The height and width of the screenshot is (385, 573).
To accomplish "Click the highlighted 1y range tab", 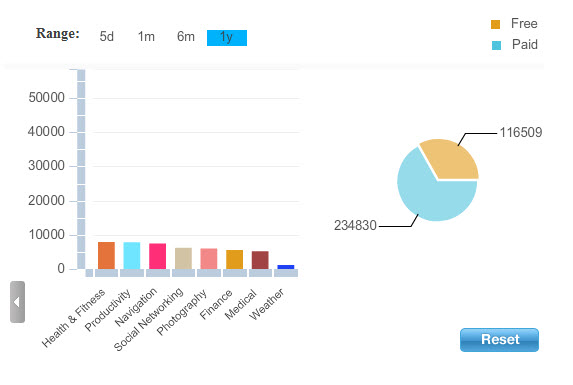I will 227,38.
